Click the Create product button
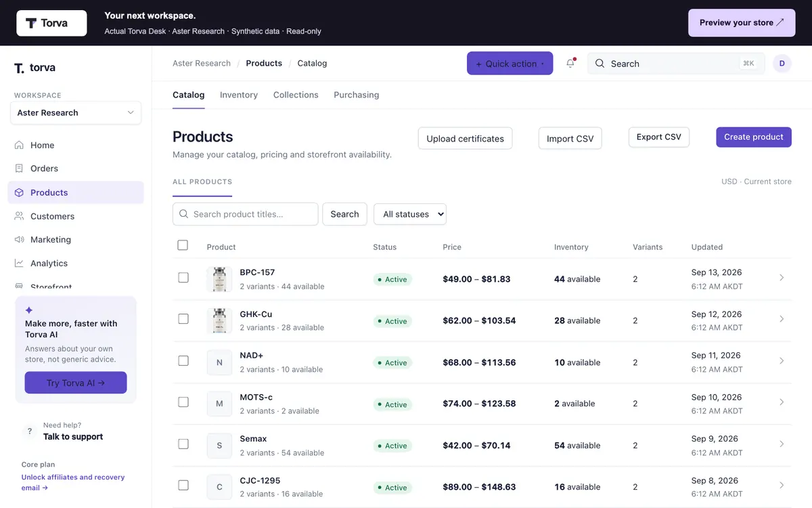 [754, 137]
